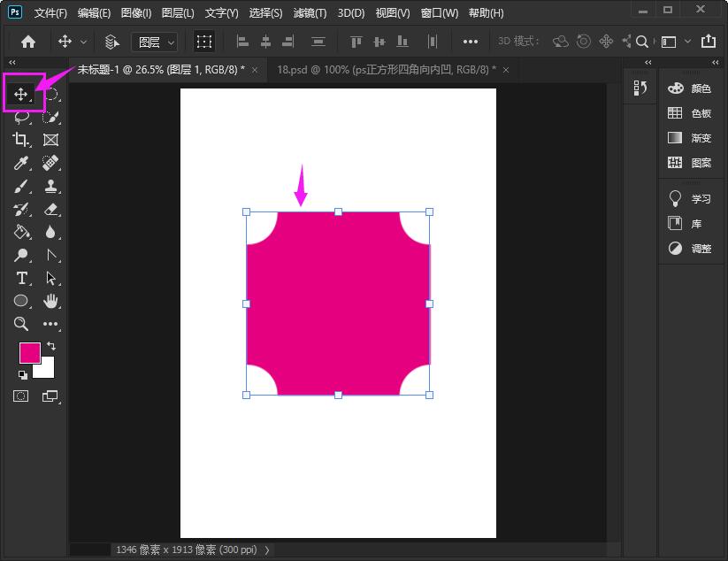Open the 窗口(W) menu
This screenshot has height=561, width=728.
[440, 13]
